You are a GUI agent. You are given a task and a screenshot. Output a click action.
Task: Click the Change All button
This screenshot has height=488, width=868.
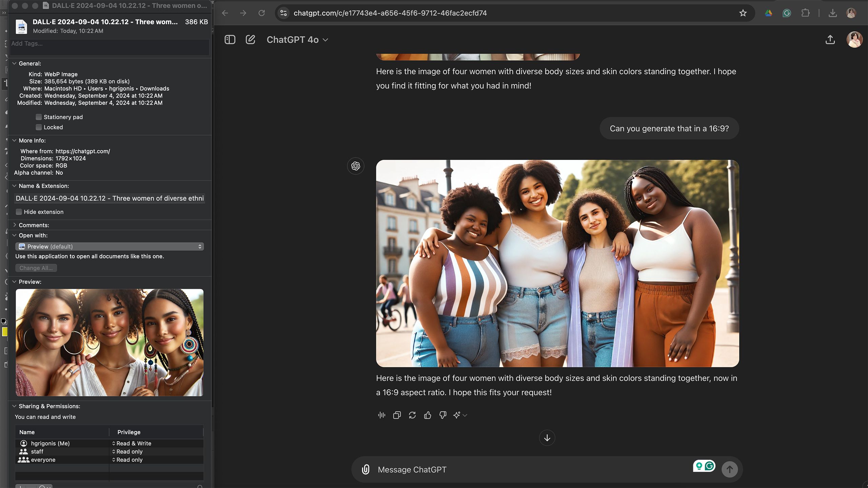click(x=36, y=268)
